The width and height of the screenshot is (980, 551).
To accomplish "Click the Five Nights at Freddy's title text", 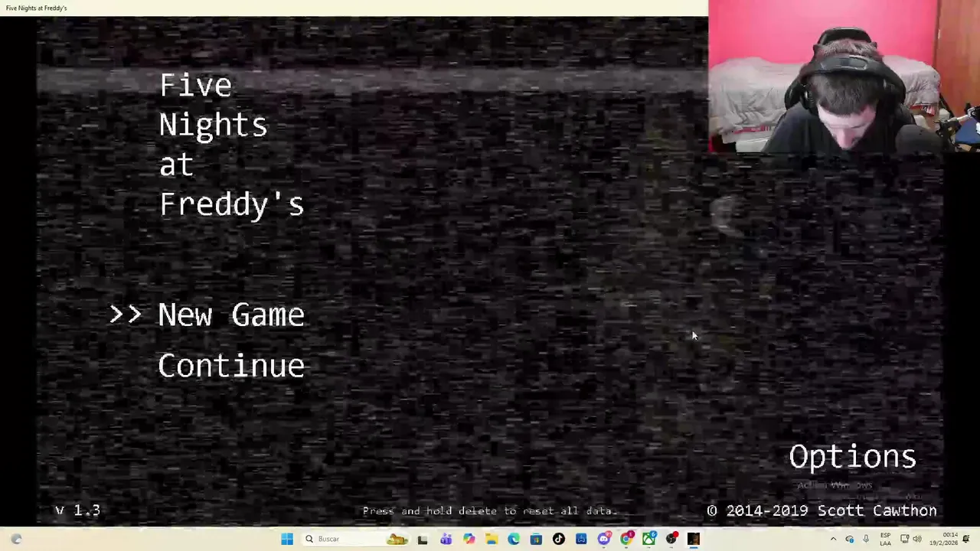I will pyautogui.click(x=231, y=145).
